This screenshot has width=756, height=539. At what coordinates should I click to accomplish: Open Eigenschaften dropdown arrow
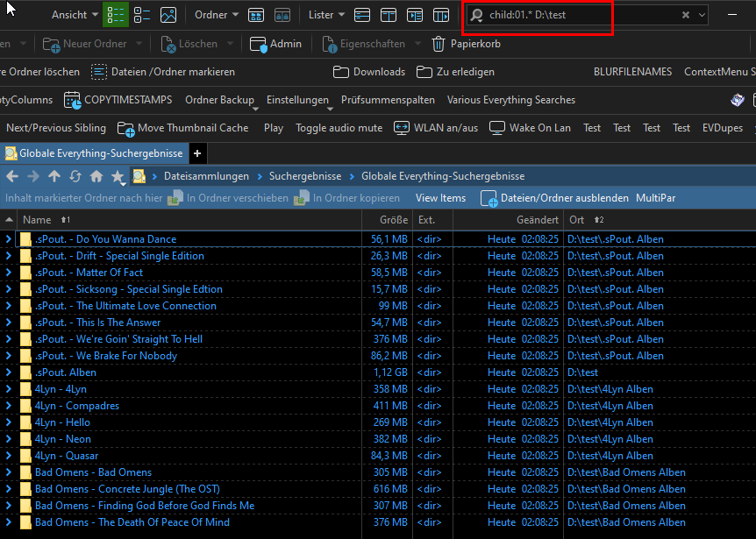[x=417, y=44]
